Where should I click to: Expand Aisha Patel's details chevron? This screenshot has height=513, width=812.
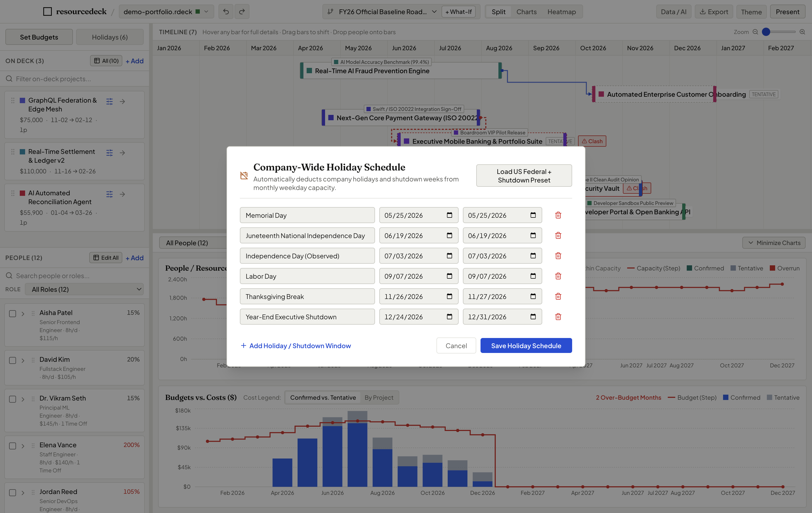[23, 314]
